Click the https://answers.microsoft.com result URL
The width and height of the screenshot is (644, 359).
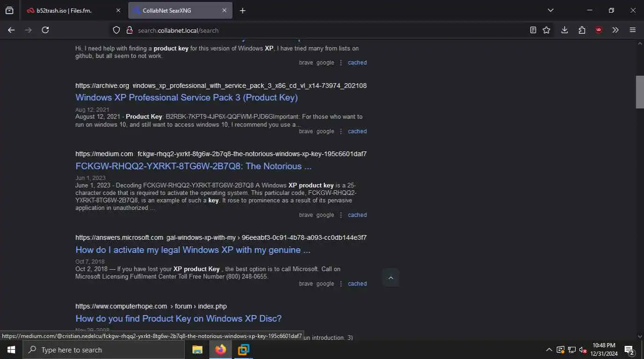tap(221, 237)
